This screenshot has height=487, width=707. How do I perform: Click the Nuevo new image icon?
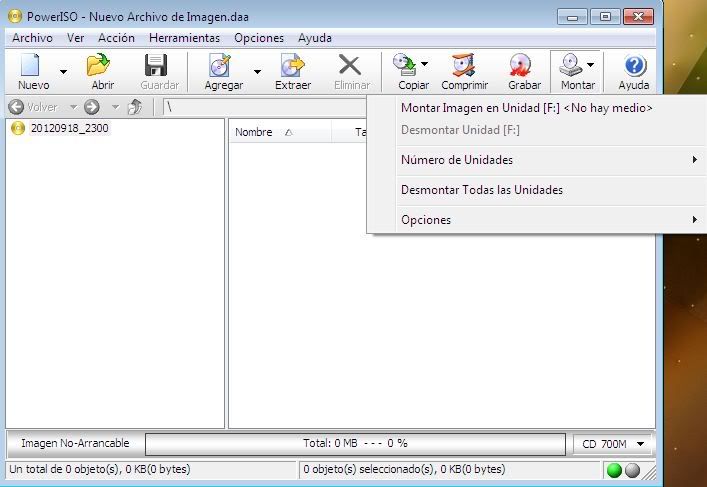[31, 65]
